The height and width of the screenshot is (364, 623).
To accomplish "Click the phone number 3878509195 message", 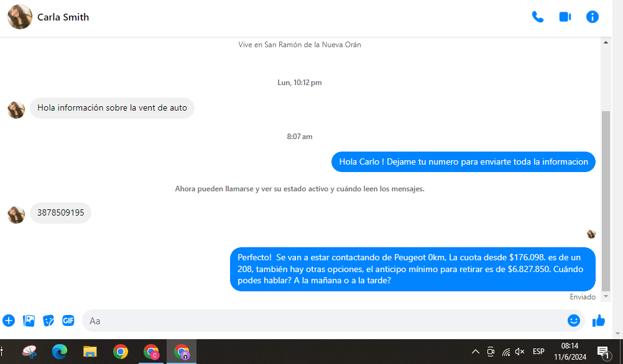I will [60, 213].
